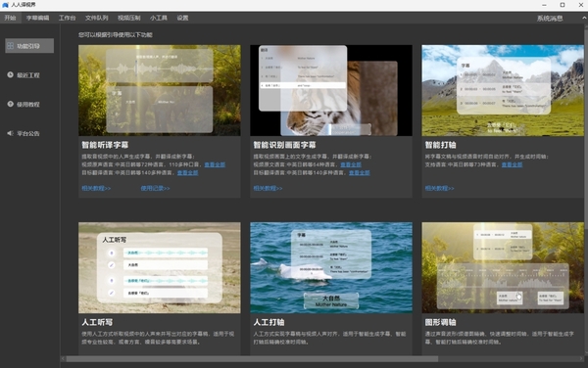Click 查看全部 for 智能听译 target languages
The width and height of the screenshot is (588, 368).
[188, 172]
